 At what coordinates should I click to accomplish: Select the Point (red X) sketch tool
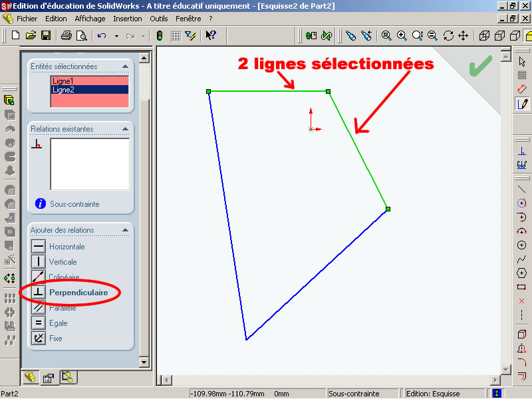522,301
